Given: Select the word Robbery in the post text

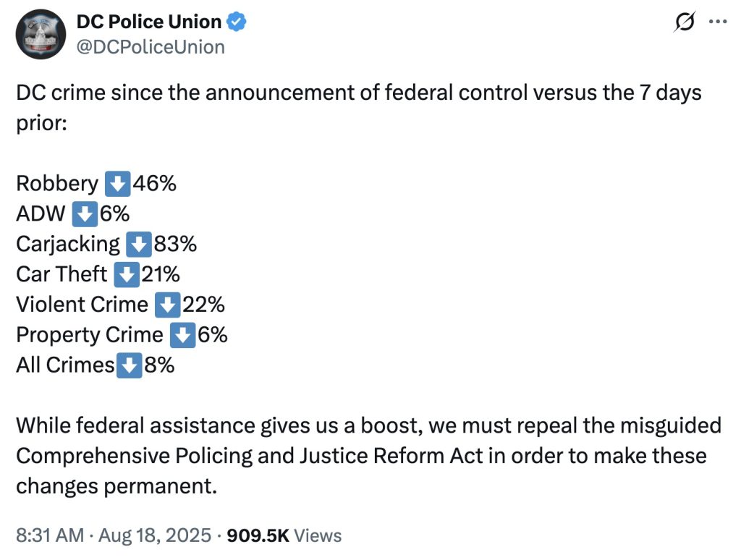Looking at the screenshot, I should click(x=57, y=184).
